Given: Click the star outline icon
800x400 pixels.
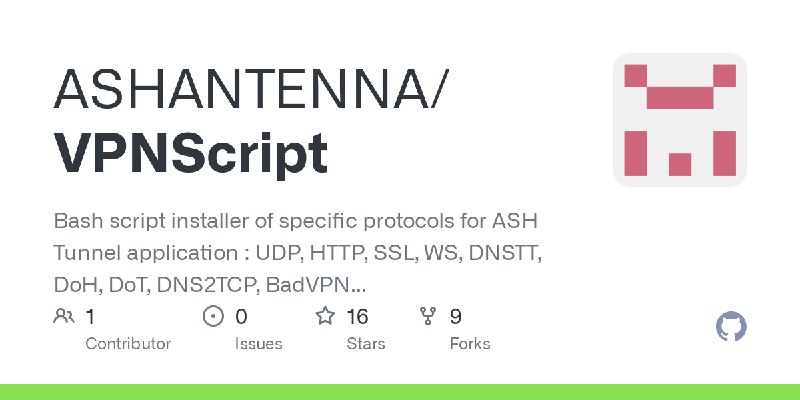Looking at the screenshot, I should 325,316.
